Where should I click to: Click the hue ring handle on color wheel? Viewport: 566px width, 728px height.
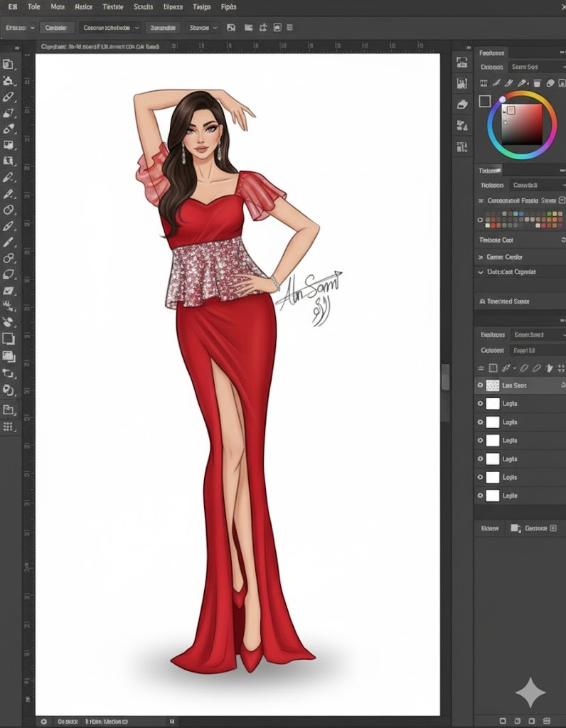503,100
